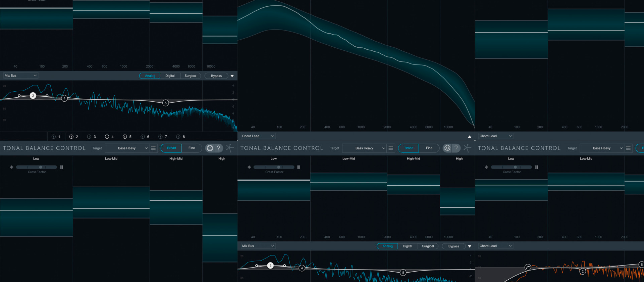Open settings gear in left Tonal Balance panel
Screen dimensions: 644x282
(x=210, y=148)
